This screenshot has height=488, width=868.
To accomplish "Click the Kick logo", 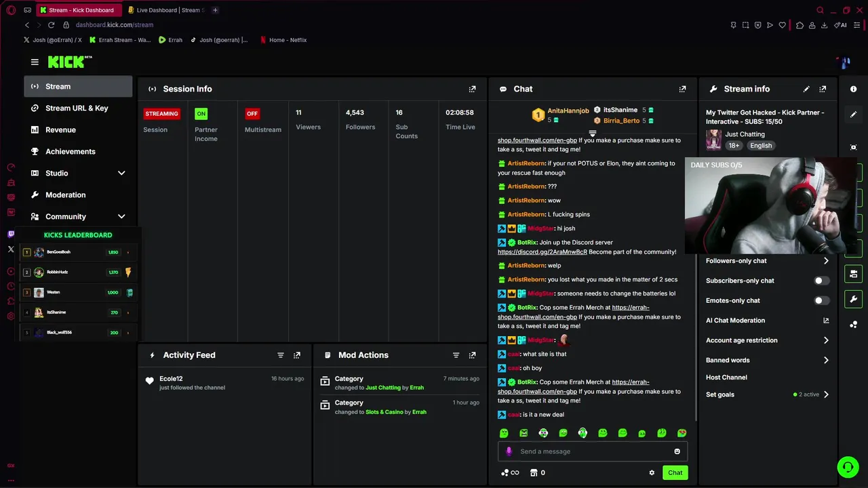I will (x=70, y=62).
